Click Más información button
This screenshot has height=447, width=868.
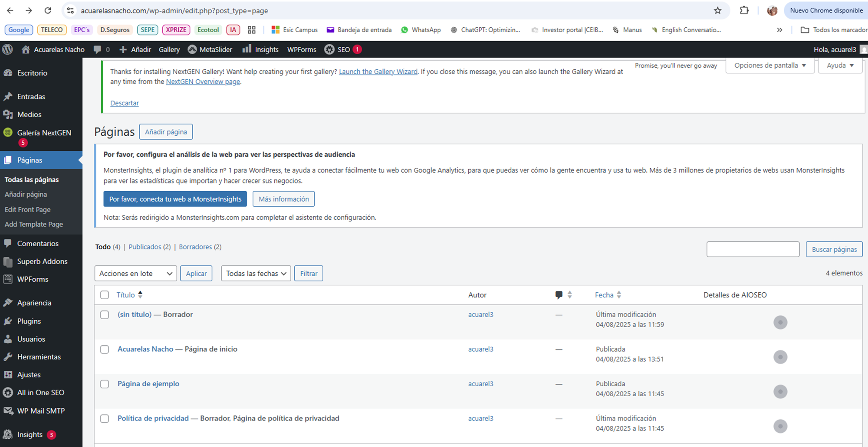coord(284,199)
